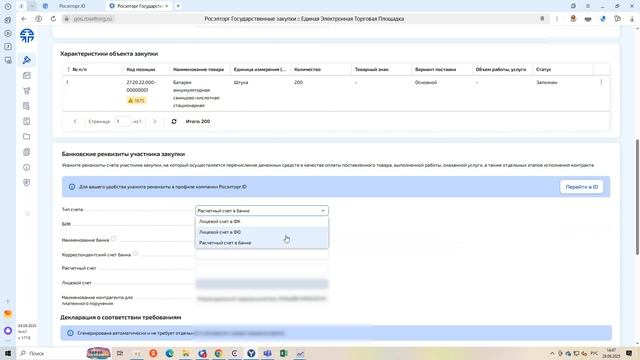Click the browser address bar URL
640x360 pixels.
point(93,19)
